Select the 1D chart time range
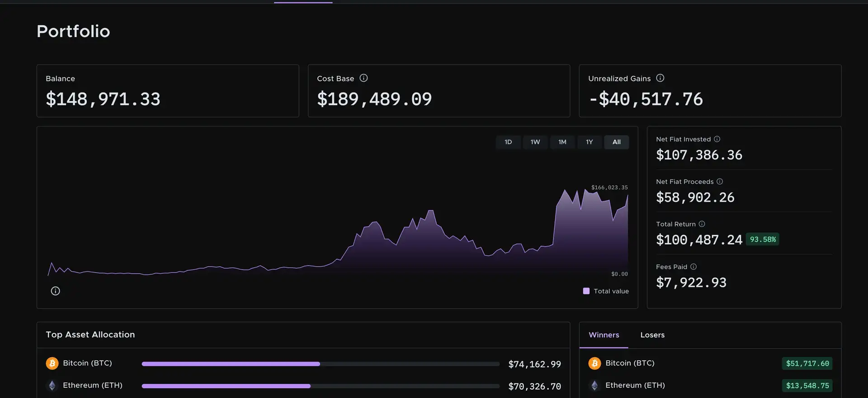 point(508,142)
